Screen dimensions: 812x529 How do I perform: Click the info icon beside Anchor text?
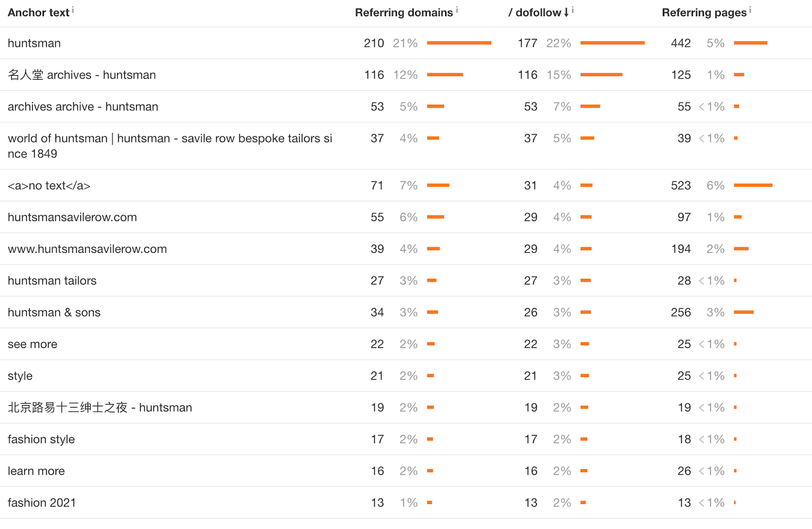(73, 10)
